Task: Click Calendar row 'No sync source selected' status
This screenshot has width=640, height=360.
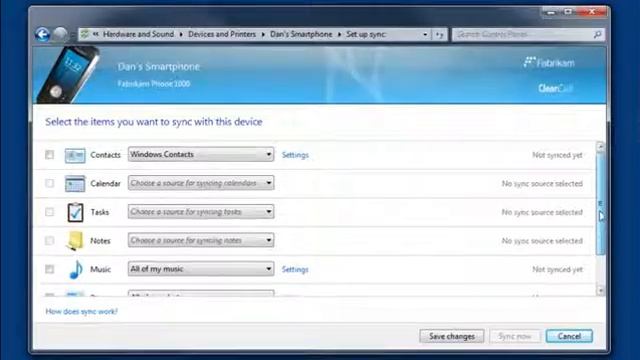Action: point(542,184)
